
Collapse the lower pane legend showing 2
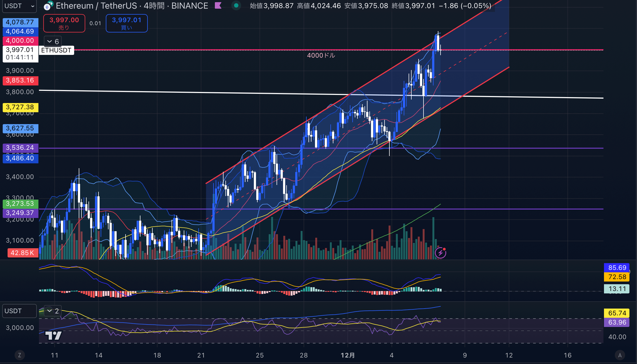click(53, 311)
